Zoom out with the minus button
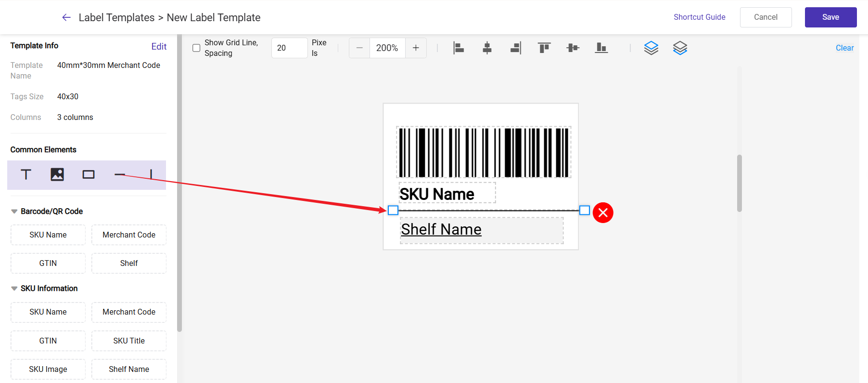This screenshot has width=868, height=383. click(359, 48)
